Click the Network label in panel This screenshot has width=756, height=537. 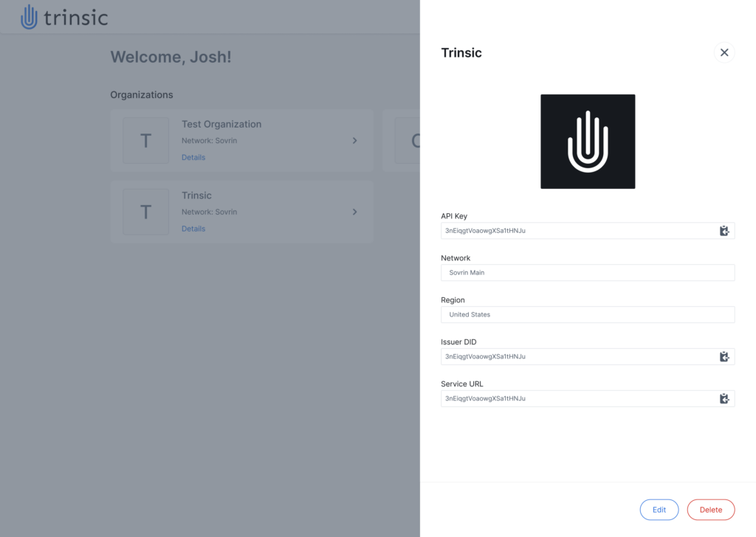click(x=456, y=258)
